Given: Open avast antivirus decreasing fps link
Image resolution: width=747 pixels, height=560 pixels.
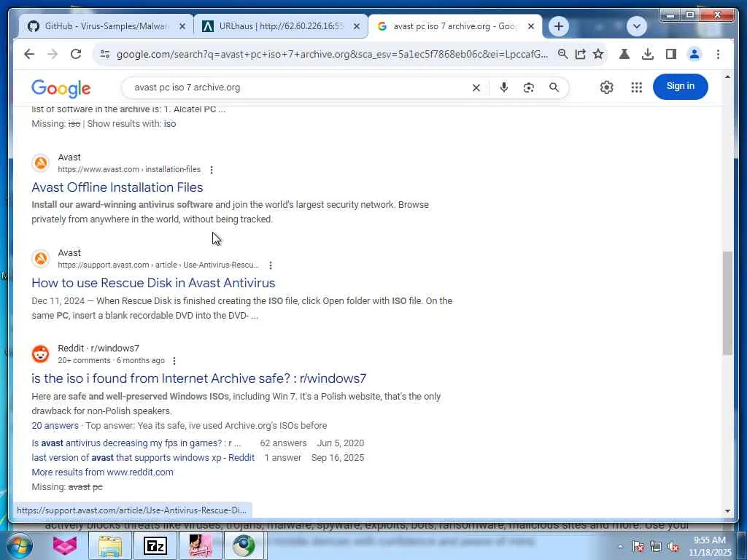Looking at the screenshot, I should (136, 443).
